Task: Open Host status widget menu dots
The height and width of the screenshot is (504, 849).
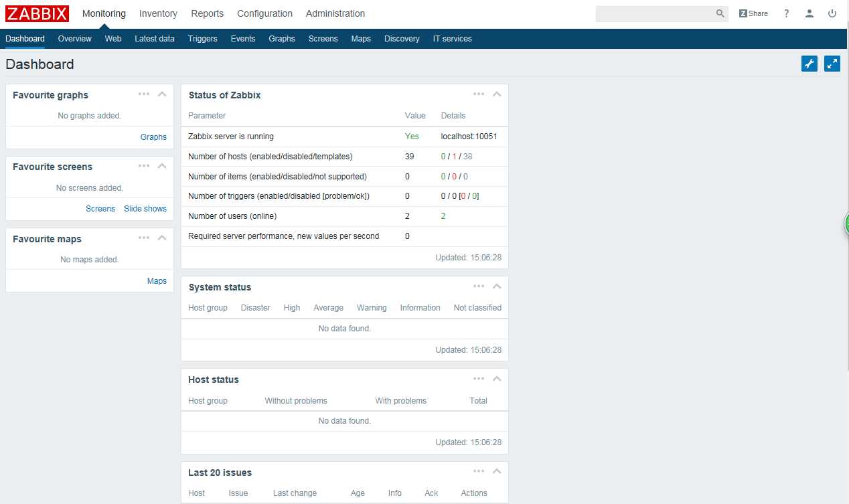Action: (x=479, y=378)
